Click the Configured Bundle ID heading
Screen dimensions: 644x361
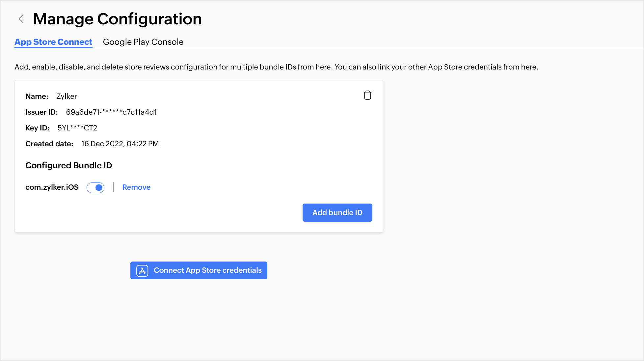click(x=68, y=165)
